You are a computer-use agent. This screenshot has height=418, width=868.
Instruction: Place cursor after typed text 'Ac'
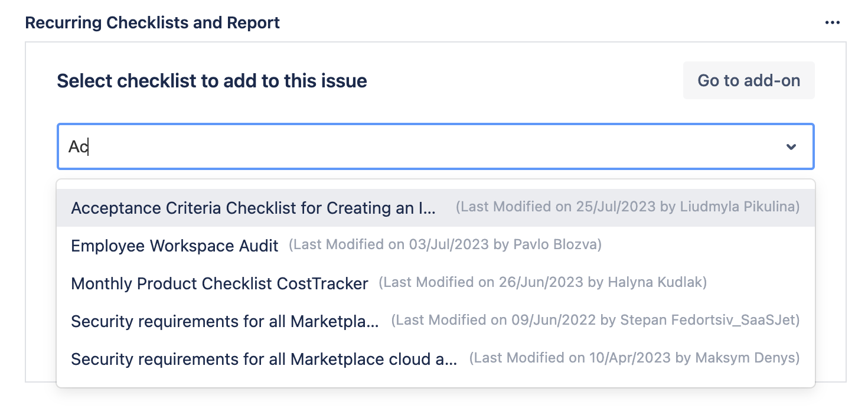coord(89,146)
